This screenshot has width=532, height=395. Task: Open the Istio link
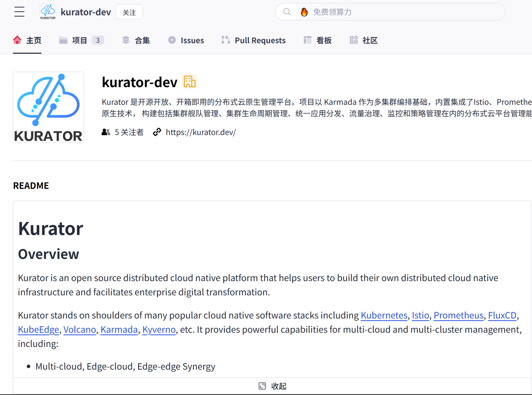point(420,315)
